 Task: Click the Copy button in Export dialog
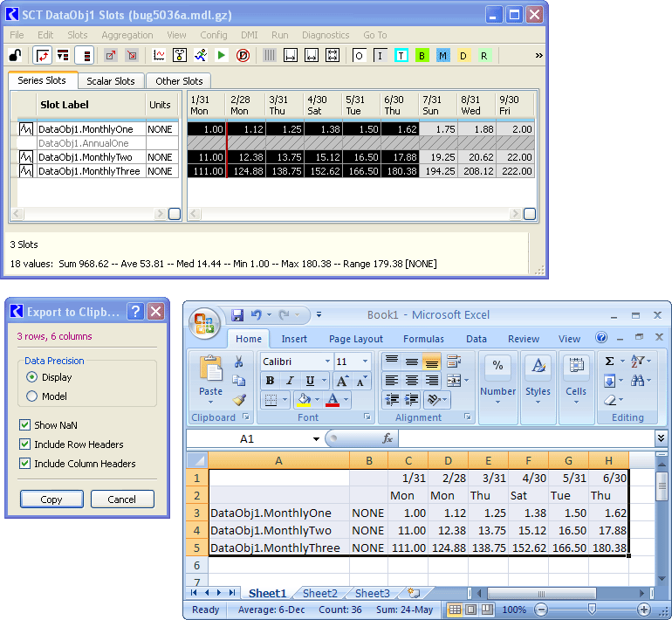pos(51,499)
